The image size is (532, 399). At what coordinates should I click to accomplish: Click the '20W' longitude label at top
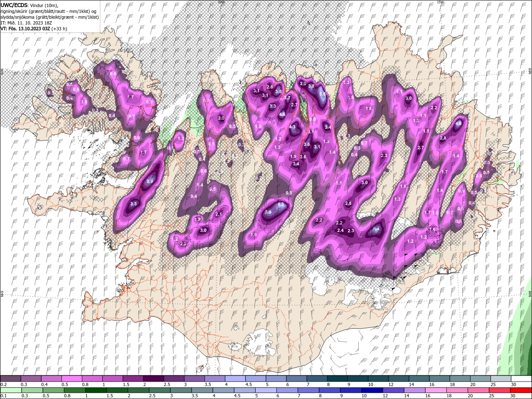tap(221, 2)
